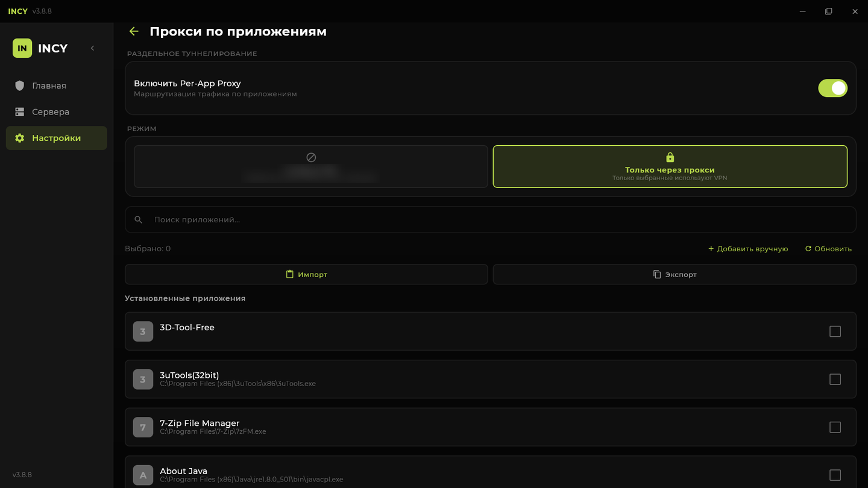Click the 3uTools(32bit) app icon
Screen dimensions: 868x488
(x=143, y=379)
